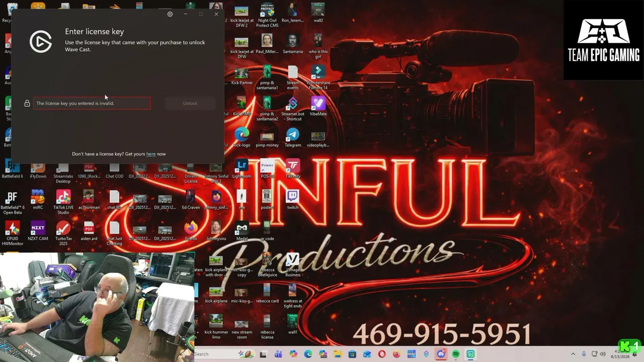Open 'waitress at tight ends' image
The image size is (644, 362).
click(x=293, y=296)
